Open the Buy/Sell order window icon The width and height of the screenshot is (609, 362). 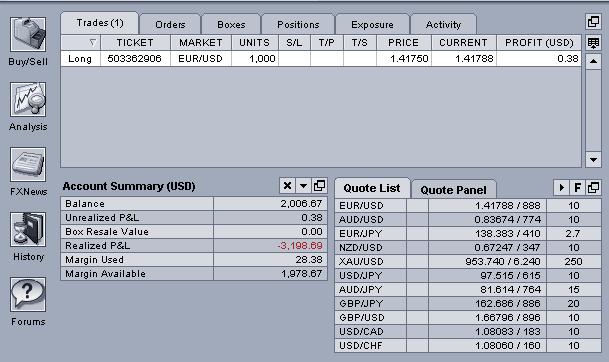pos(28,35)
